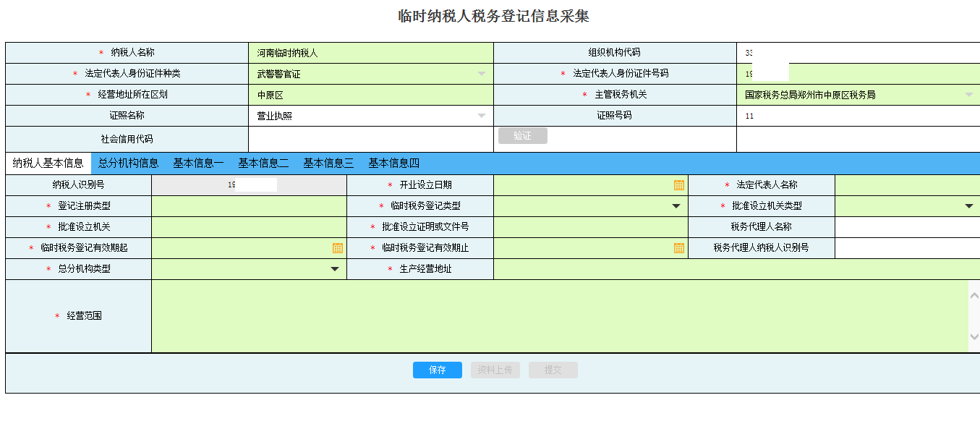The image size is (980, 429).
Task: Expand 主管税务机关 dropdown
Action: tap(968, 95)
